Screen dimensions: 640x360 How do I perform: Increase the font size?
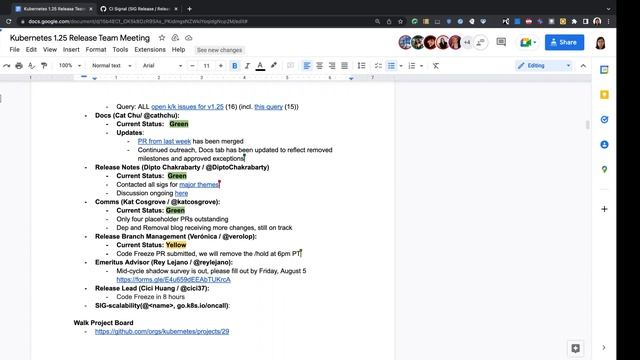click(221, 66)
